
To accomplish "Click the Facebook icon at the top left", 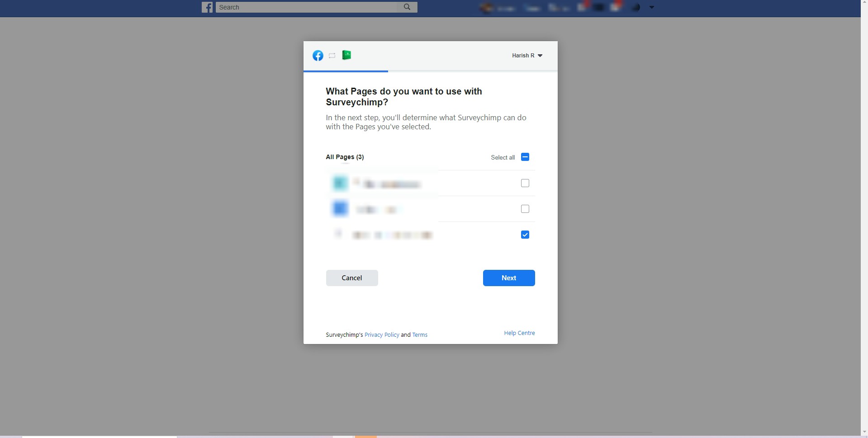I will tap(207, 7).
